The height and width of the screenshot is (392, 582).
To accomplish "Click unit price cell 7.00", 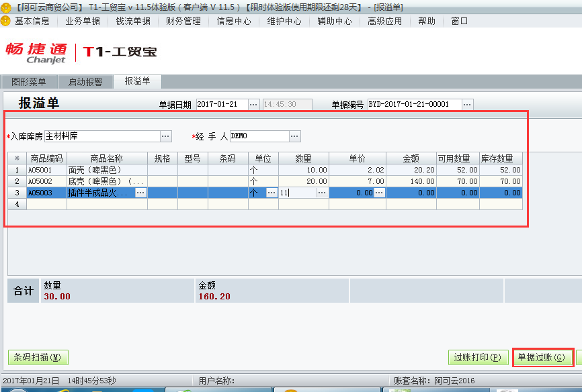I will (358, 181).
